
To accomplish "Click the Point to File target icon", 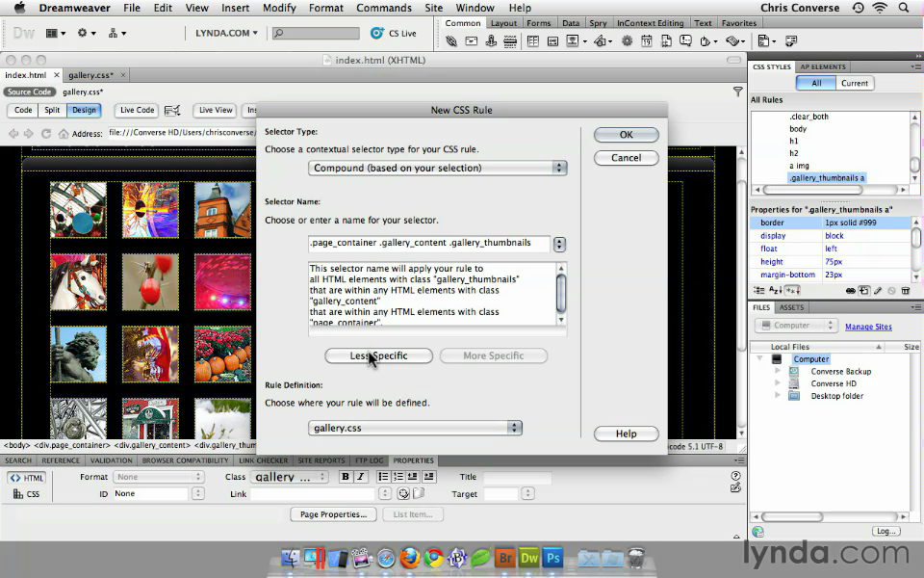I will 403,493.
